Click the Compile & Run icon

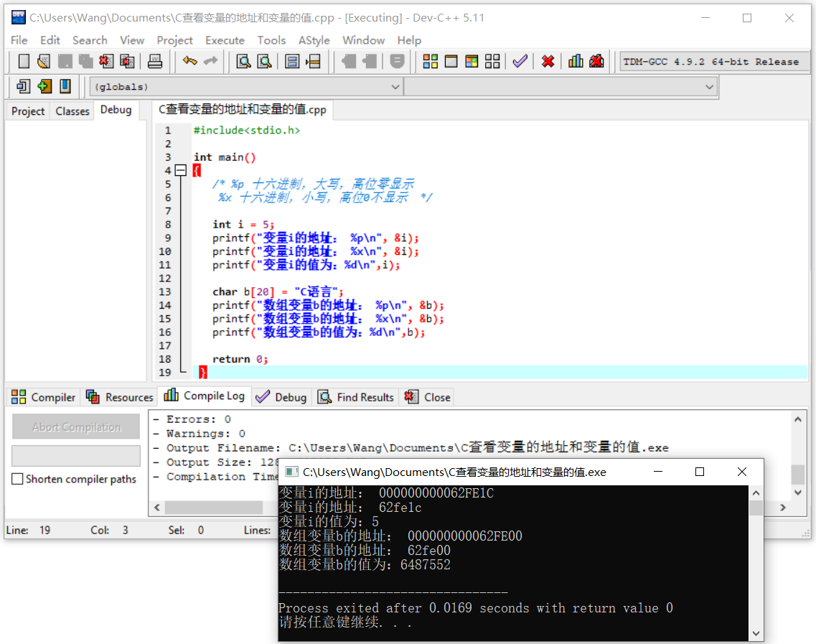coord(472,62)
